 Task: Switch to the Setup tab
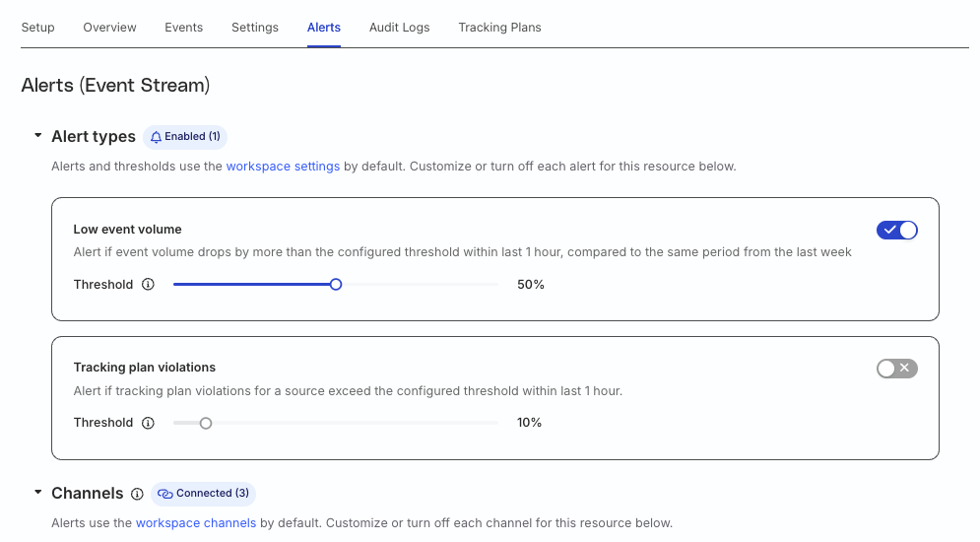tap(38, 28)
